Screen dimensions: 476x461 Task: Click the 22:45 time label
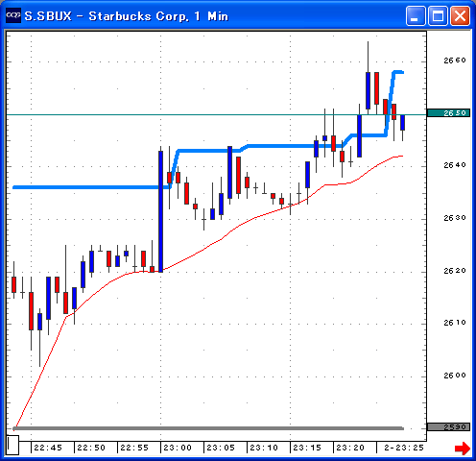click(x=48, y=448)
